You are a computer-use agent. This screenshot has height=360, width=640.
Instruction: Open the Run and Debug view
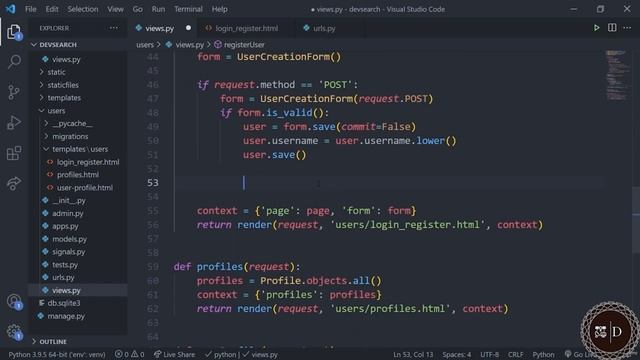[13, 122]
